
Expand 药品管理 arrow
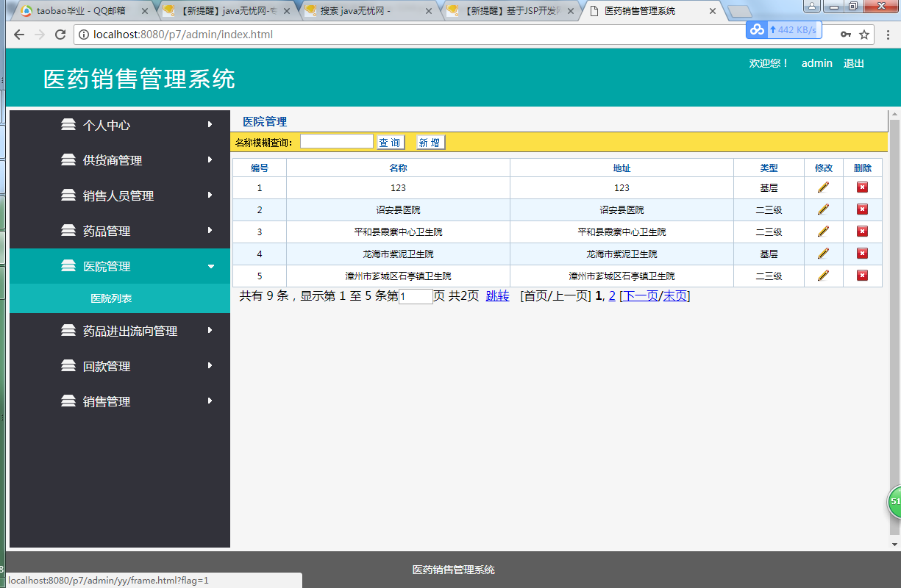pyautogui.click(x=210, y=230)
